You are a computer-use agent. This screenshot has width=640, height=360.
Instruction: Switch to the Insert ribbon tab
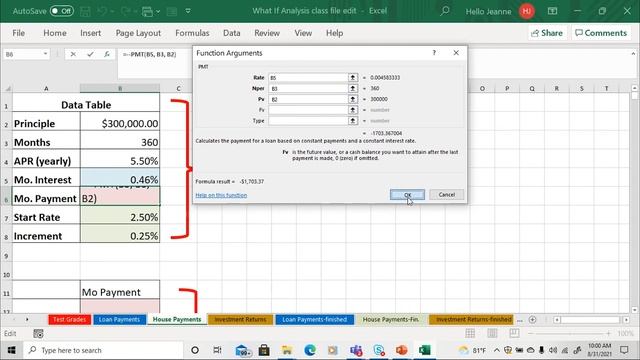click(x=90, y=33)
